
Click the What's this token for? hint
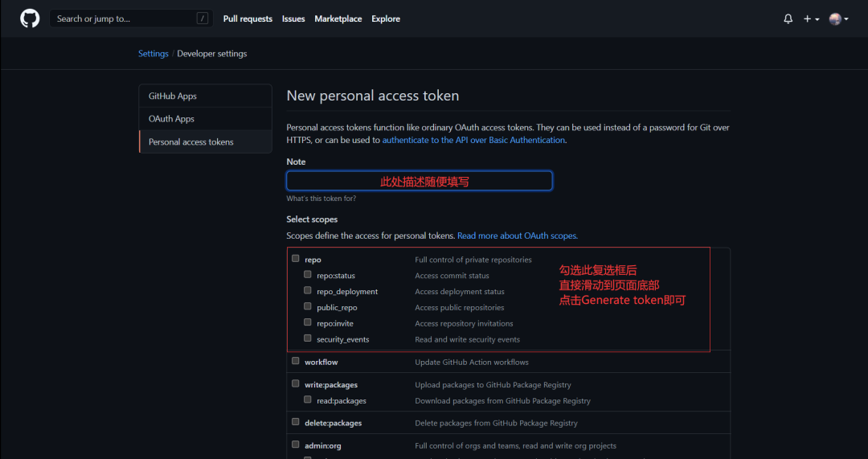(321, 199)
